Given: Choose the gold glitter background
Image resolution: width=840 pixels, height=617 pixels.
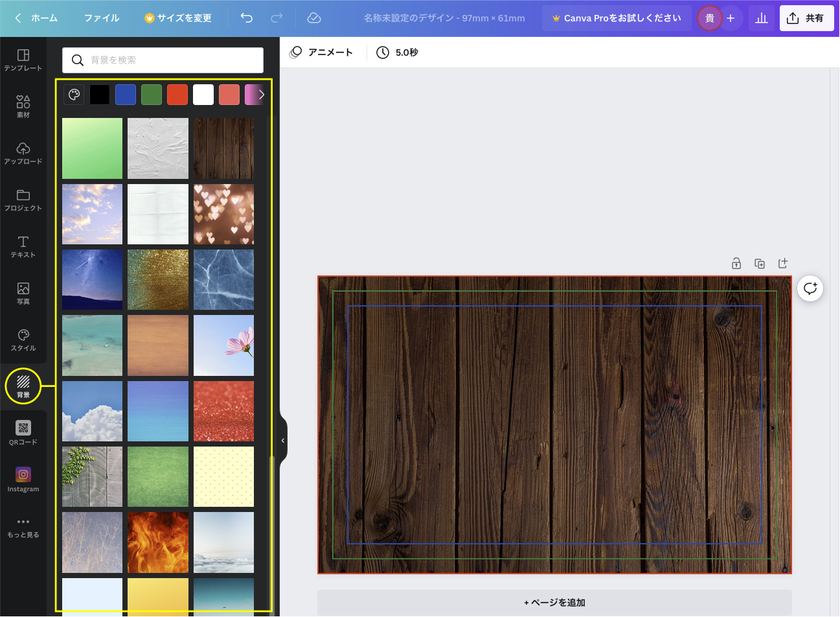Looking at the screenshot, I should coord(158,279).
